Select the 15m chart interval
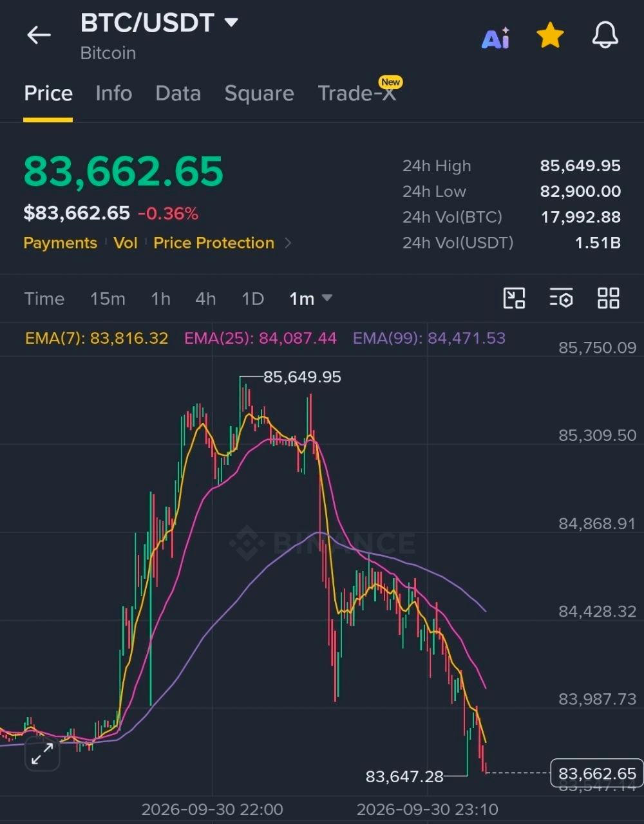Viewport: 644px width, 824px height. click(108, 299)
